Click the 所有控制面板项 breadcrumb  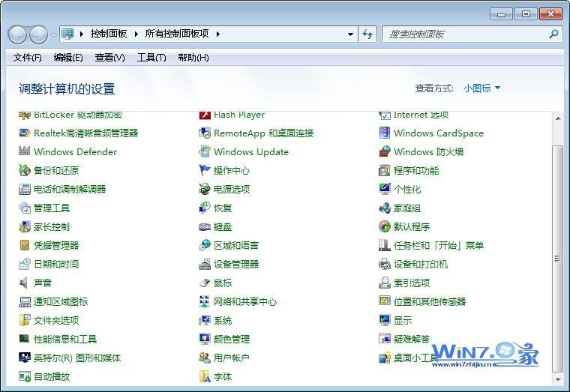click(x=177, y=34)
